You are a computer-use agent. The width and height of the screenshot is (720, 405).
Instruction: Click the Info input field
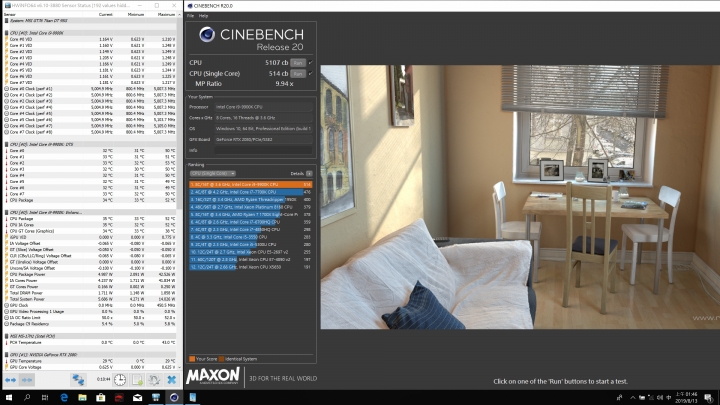tap(264, 150)
